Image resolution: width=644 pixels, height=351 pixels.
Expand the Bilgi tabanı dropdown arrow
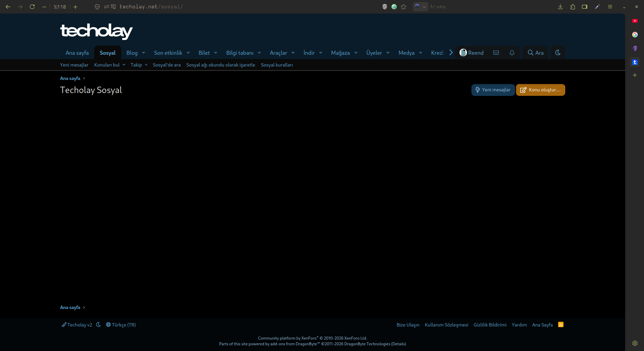pos(259,53)
